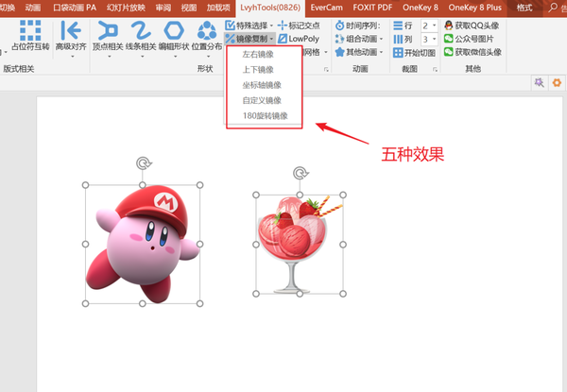This screenshot has width=567, height=392.
Task: Open the OneKey 8 Plus tab
Action: coord(474,8)
